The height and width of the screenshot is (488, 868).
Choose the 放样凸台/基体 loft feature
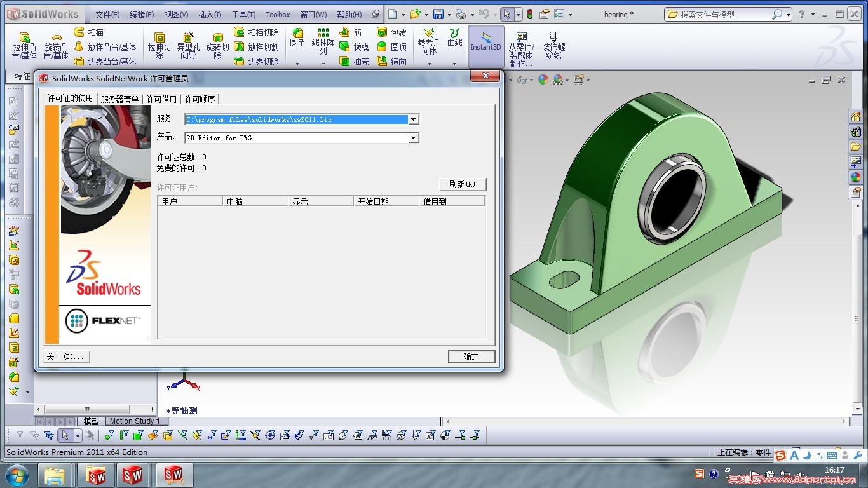point(105,47)
